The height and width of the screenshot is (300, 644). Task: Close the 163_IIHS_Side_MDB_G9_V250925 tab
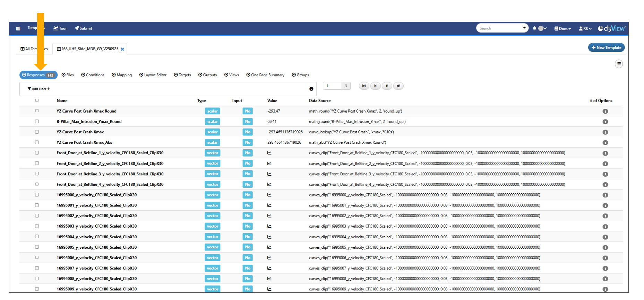click(122, 49)
